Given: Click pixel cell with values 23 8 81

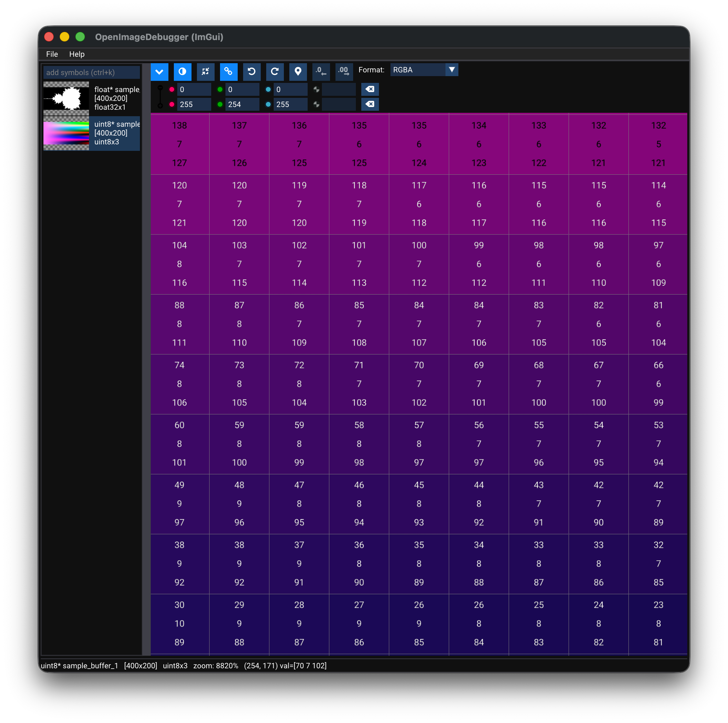Looking at the screenshot, I should [x=658, y=623].
